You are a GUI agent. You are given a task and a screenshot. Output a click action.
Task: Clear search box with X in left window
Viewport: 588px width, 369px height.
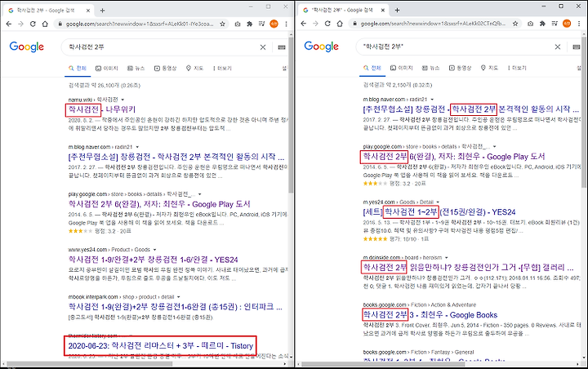coord(263,47)
